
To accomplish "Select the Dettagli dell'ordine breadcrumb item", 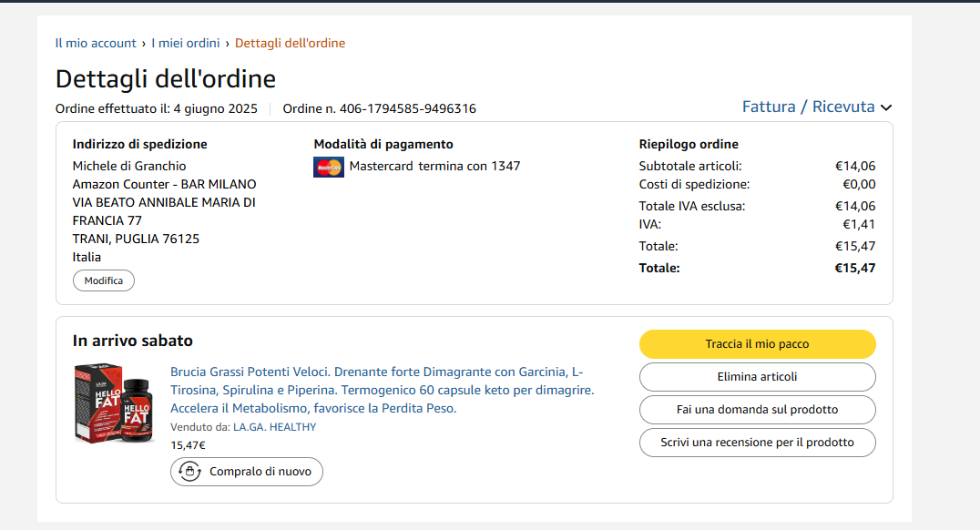I will pyautogui.click(x=290, y=43).
